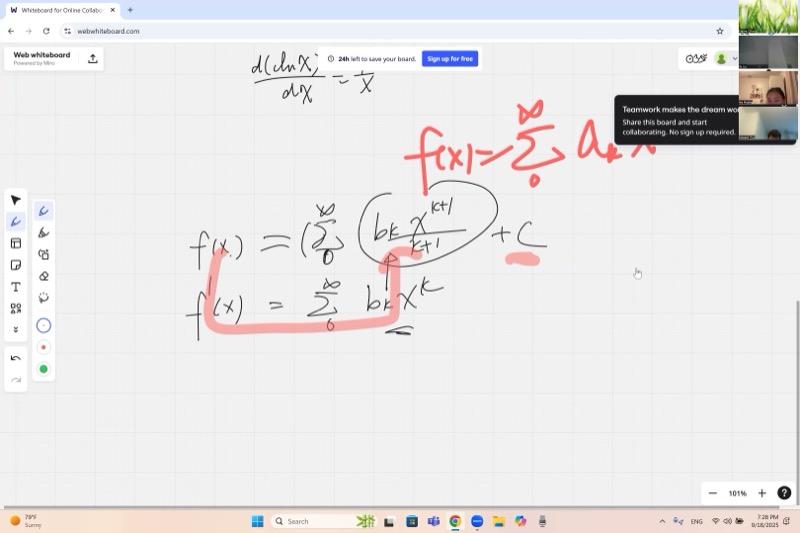This screenshot has height=533, width=800.
Task: Select the arrow cursor tool
Action: pos(16,200)
